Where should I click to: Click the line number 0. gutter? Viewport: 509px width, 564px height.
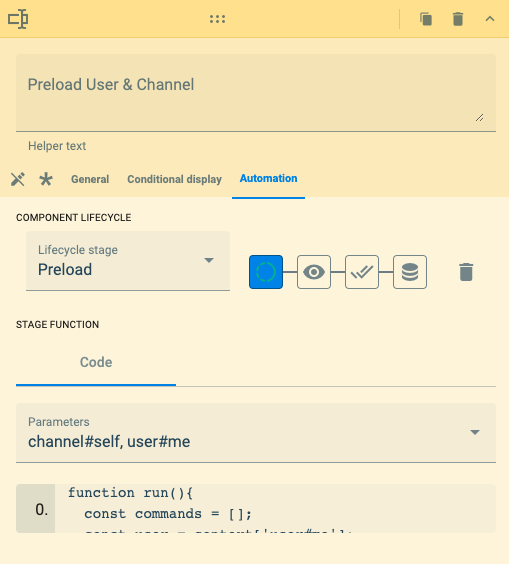pos(36,508)
